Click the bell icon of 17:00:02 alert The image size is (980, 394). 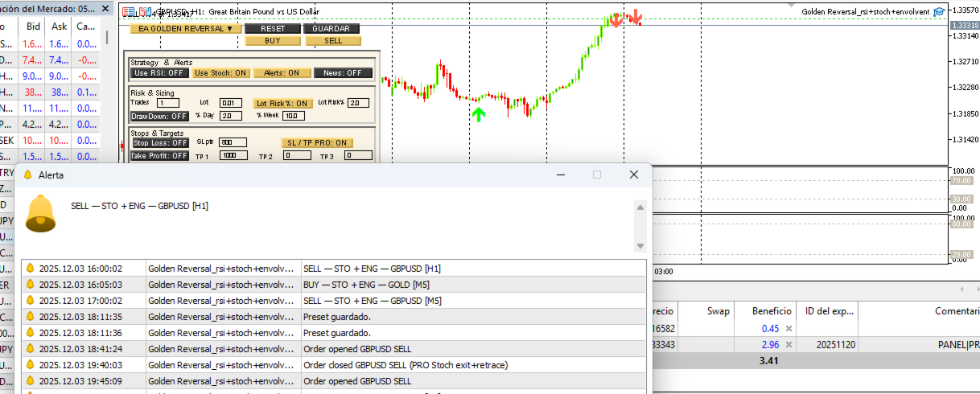tap(31, 301)
